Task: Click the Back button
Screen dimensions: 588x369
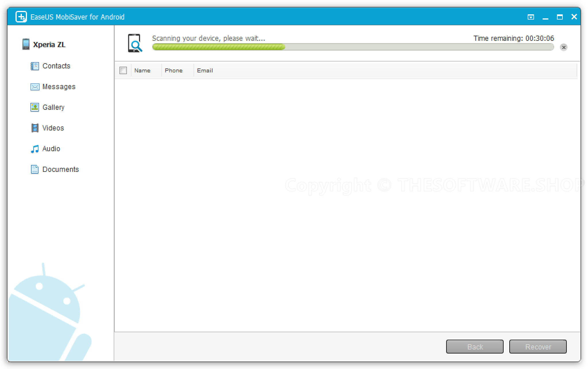Action: pos(475,347)
